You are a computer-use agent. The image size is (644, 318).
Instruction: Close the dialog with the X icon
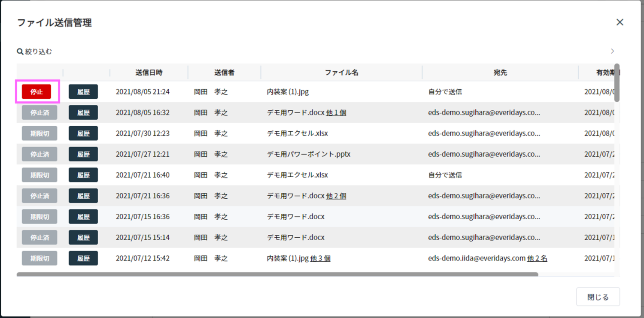pyautogui.click(x=620, y=22)
